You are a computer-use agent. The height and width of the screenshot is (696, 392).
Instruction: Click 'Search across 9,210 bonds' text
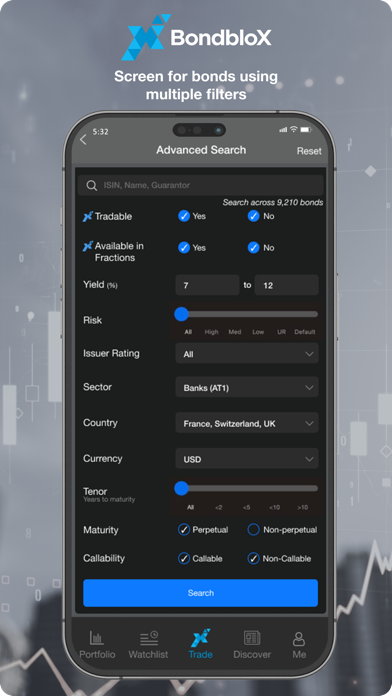point(273,203)
